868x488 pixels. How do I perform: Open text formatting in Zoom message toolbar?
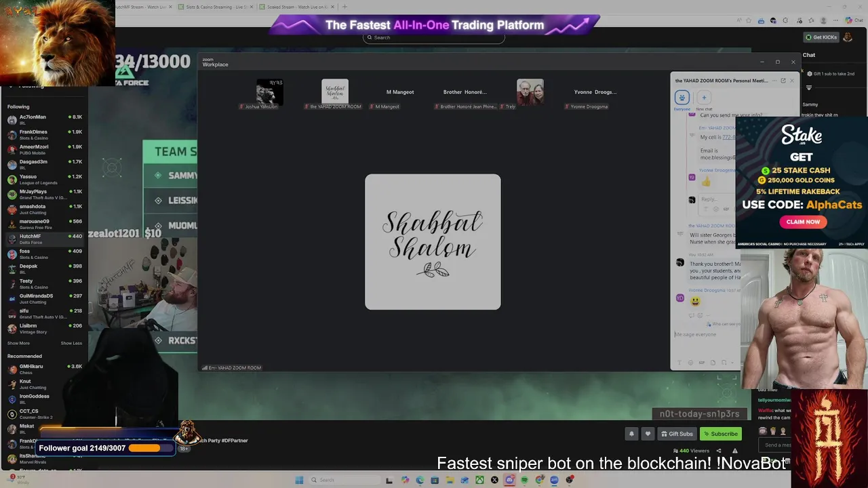coord(680,363)
